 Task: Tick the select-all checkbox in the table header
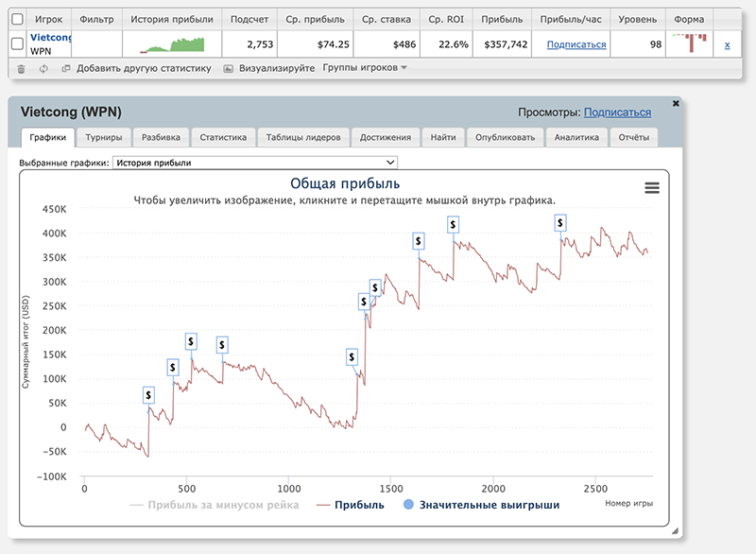click(x=17, y=18)
